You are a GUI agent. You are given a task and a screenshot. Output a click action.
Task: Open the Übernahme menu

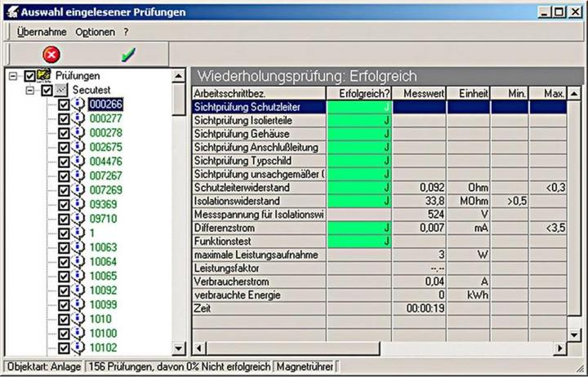(42, 32)
